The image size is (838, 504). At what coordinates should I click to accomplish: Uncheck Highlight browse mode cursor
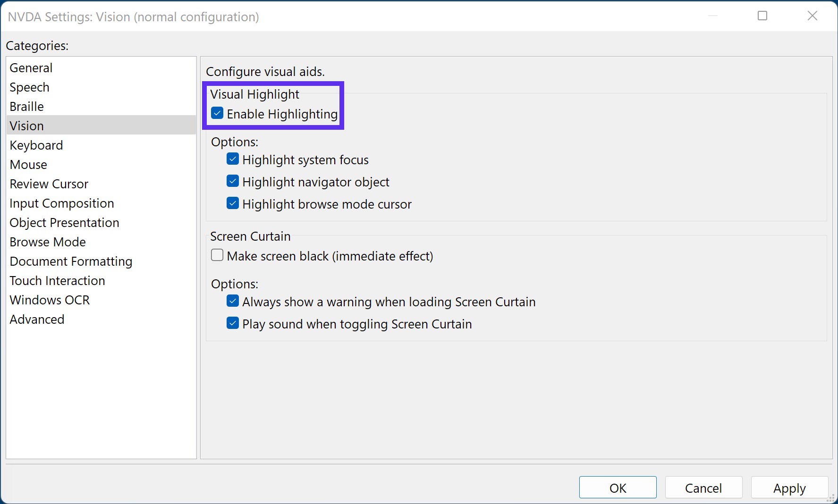(232, 203)
